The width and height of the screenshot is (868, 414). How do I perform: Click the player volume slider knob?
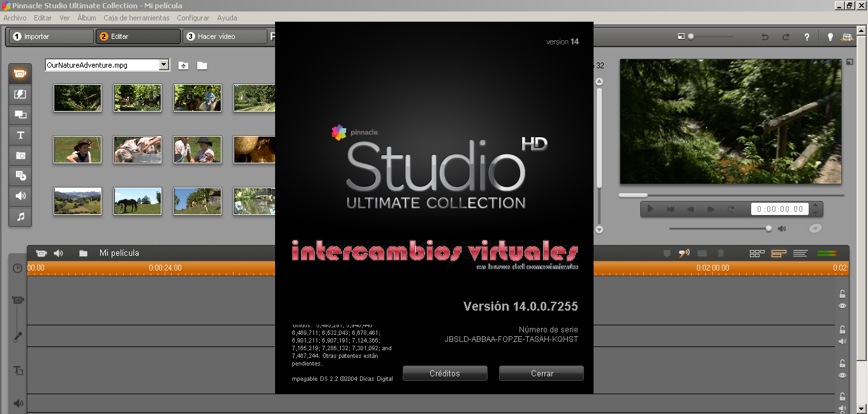pos(768,228)
